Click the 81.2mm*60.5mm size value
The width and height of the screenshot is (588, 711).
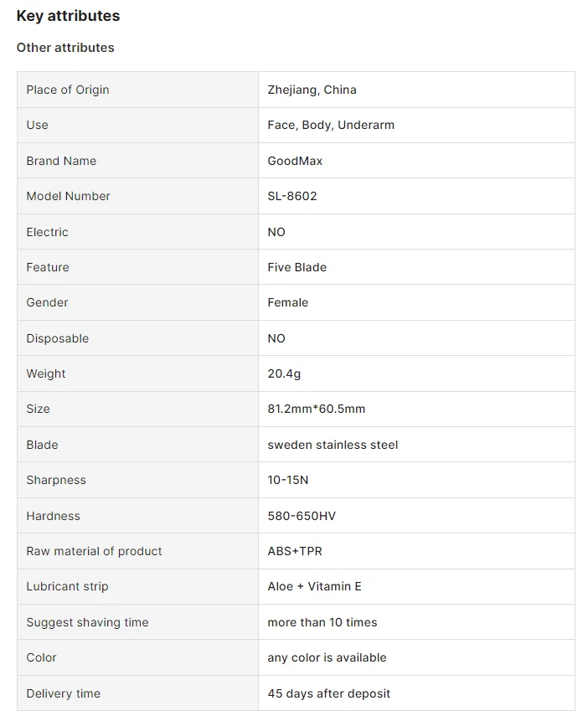[x=317, y=409]
